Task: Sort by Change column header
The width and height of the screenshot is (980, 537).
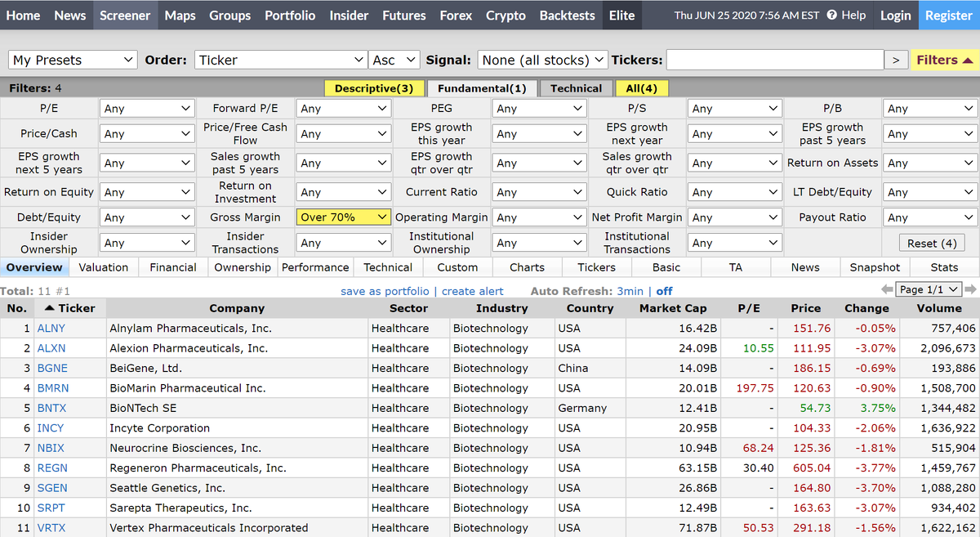Action: [866, 308]
